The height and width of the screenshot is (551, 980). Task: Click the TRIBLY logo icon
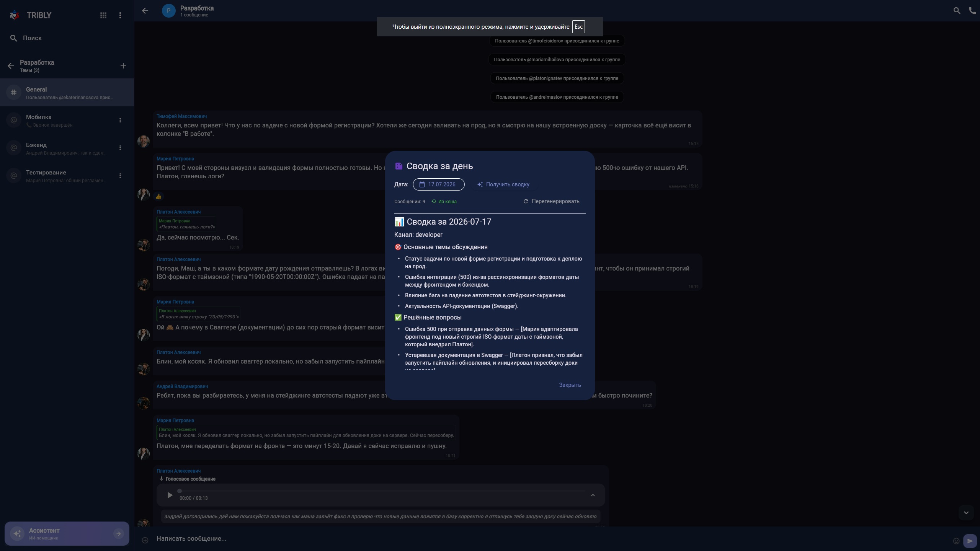click(x=15, y=15)
